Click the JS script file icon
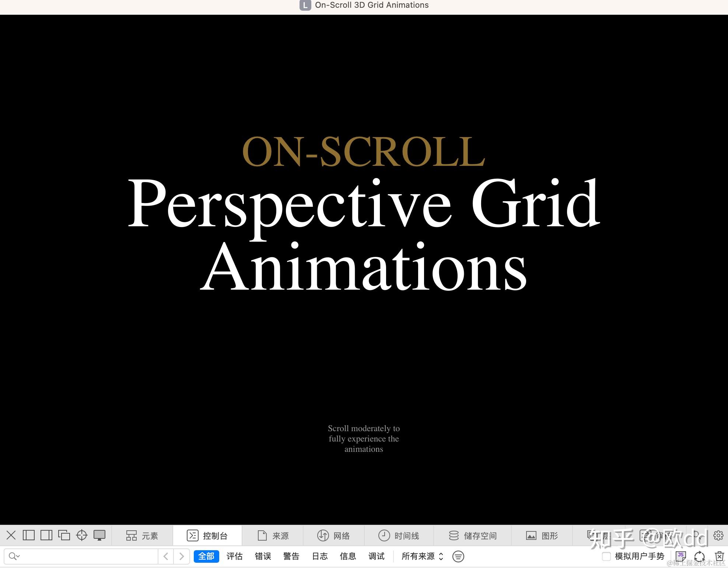The image size is (728, 569). (680, 556)
